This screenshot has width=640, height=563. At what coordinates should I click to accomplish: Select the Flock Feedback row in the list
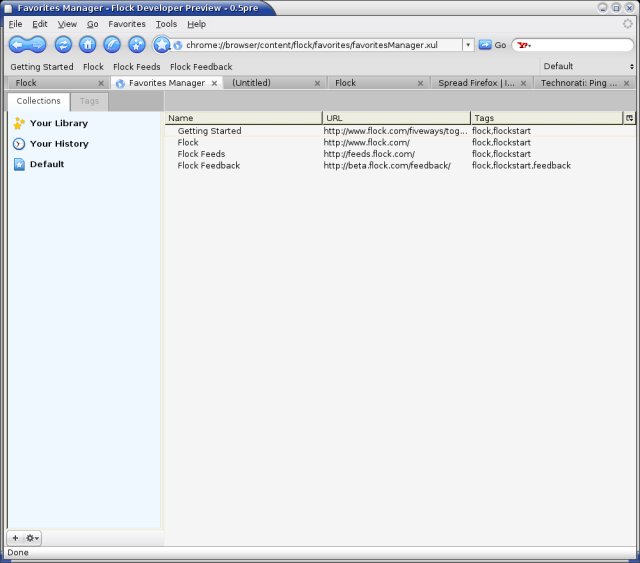click(400, 165)
